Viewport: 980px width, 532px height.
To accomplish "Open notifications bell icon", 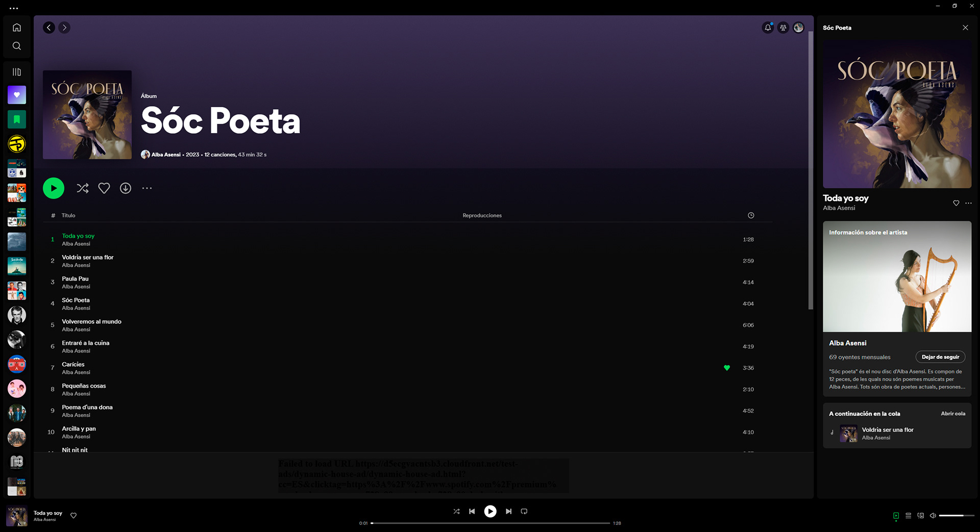I will tap(768, 28).
